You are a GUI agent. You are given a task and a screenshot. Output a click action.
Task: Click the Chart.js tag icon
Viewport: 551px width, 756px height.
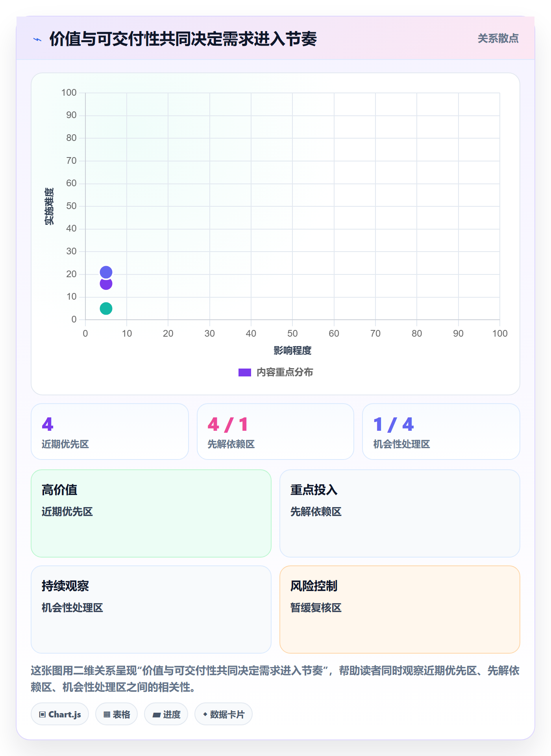[x=43, y=714]
